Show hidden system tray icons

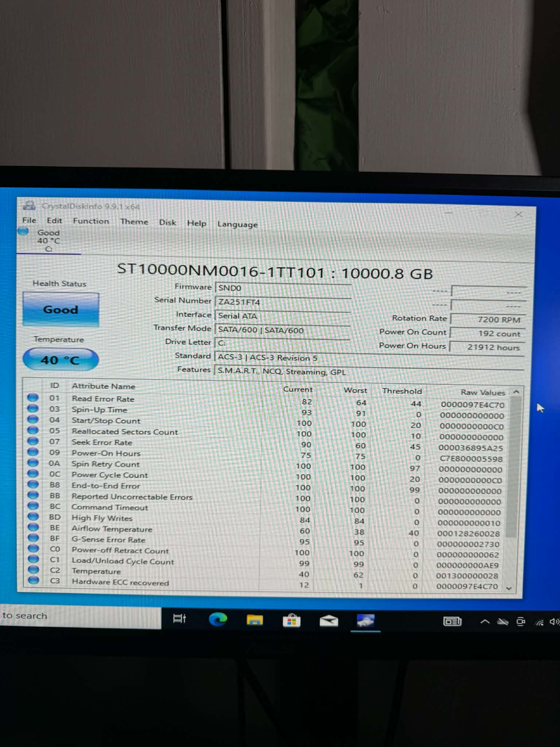[485, 622]
